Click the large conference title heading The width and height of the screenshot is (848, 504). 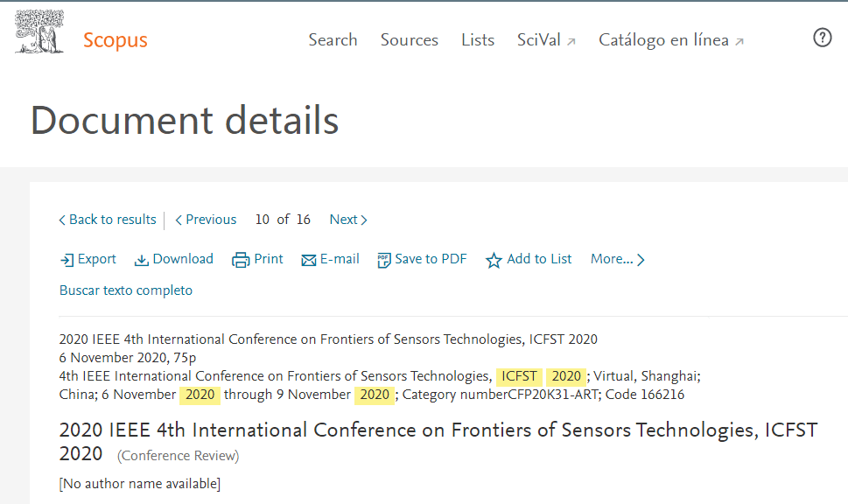[438, 441]
